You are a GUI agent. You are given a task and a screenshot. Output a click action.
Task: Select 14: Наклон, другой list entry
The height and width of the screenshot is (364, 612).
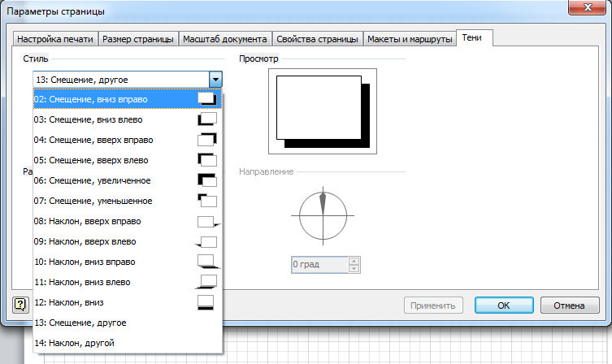click(x=126, y=343)
